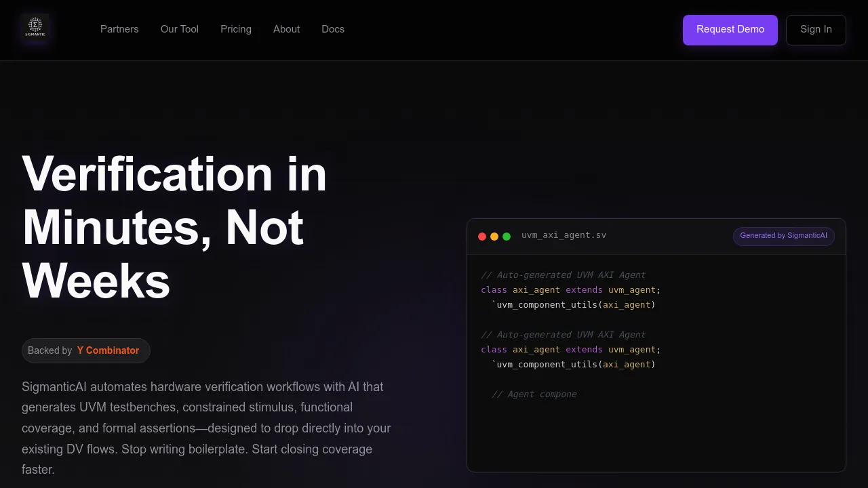Click the Sign In button

pyautogui.click(x=816, y=30)
